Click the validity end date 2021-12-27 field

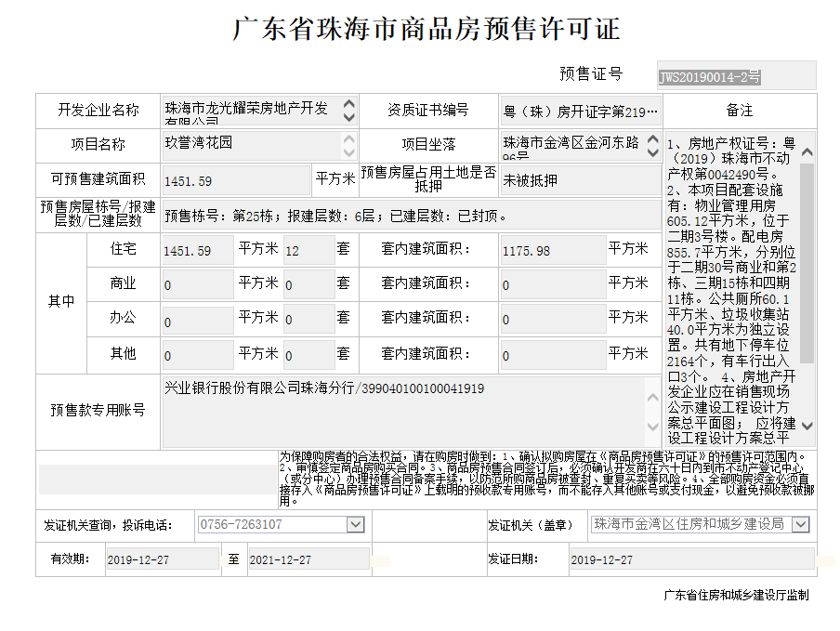pos(307,559)
